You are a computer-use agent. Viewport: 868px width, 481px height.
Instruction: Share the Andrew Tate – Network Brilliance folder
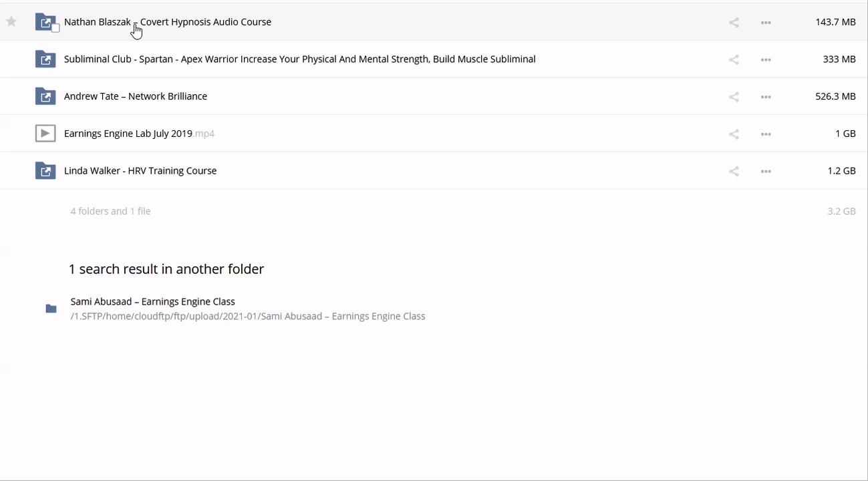[734, 97]
